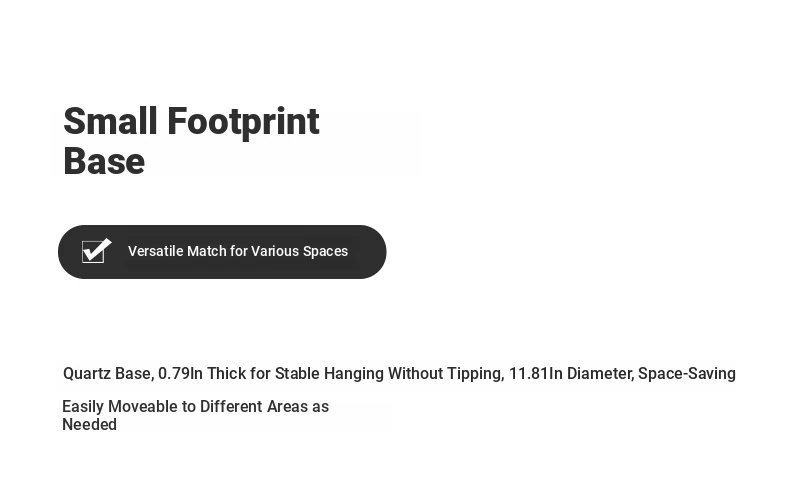Click the word 'Footprint' in the title
The image size is (790, 494).
243,121
